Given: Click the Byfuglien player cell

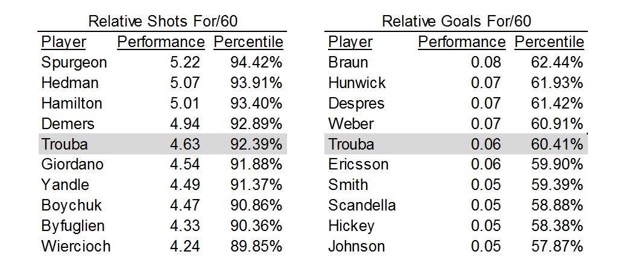Looking at the screenshot, I should (73, 227).
